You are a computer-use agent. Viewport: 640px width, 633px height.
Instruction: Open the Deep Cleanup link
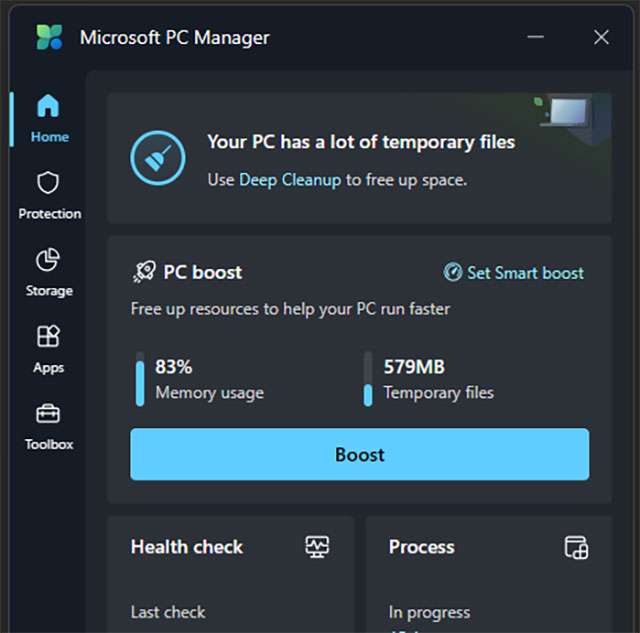point(290,180)
